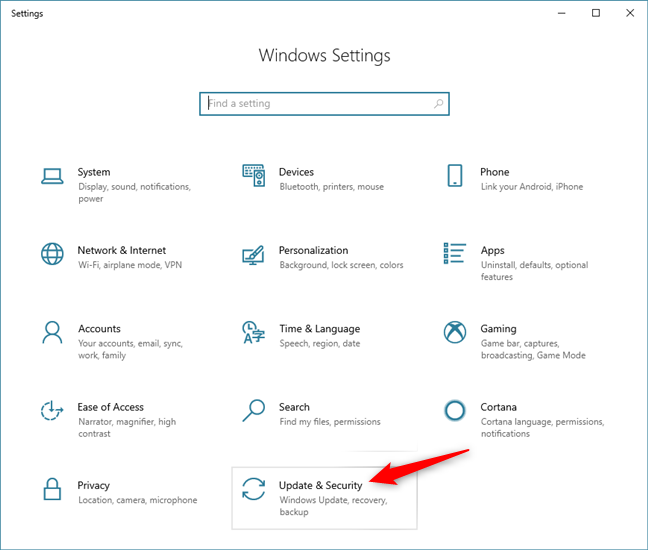Click the System laptop icon
This screenshot has height=550, width=648.
click(52, 176)
